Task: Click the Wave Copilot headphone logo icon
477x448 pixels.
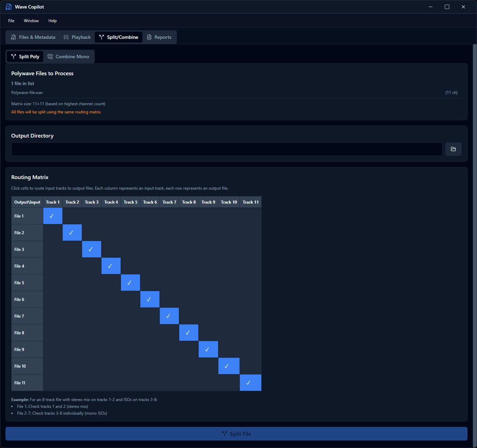Action: click(9, 7)
